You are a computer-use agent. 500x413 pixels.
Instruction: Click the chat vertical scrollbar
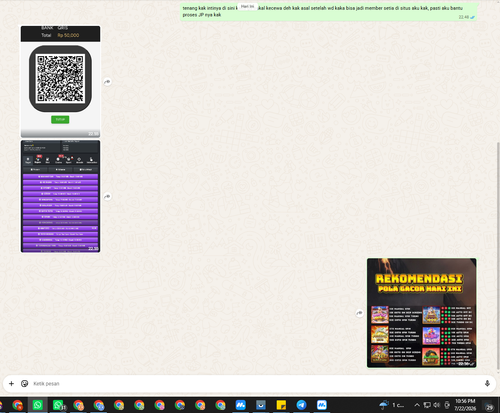[498, 255]
